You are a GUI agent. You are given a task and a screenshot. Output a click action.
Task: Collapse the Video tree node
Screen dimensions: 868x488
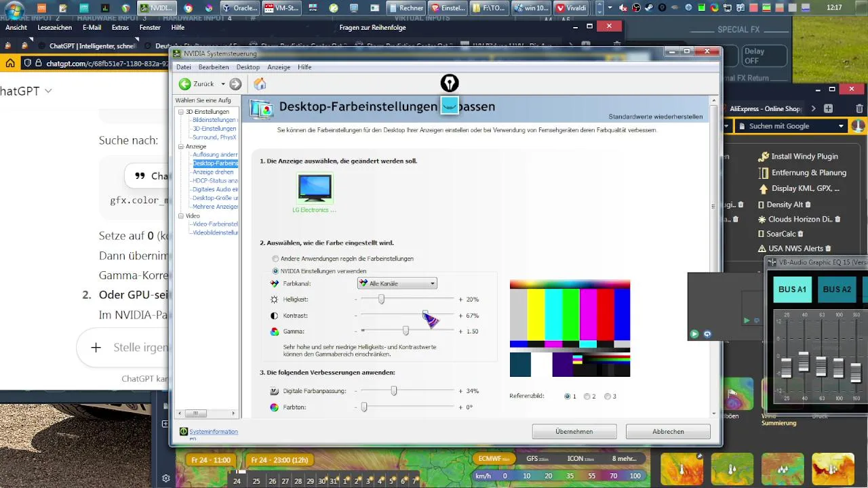(181, 216)
